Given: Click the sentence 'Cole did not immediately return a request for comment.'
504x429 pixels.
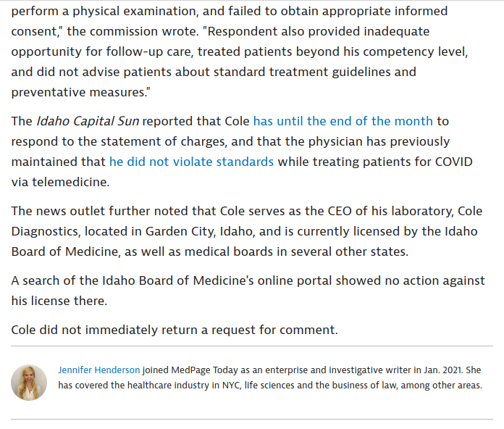Looking at the screenshot, I should 175,330.
